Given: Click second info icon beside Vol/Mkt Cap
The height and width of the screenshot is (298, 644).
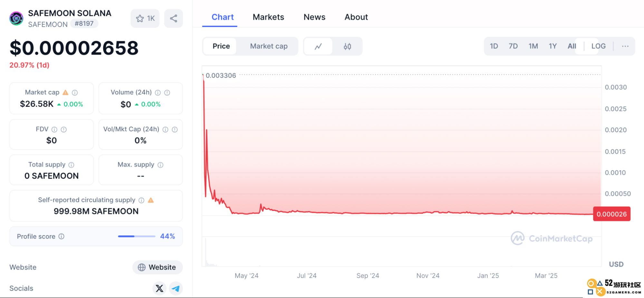Looking at the screenshot, I should click(175, 129).
